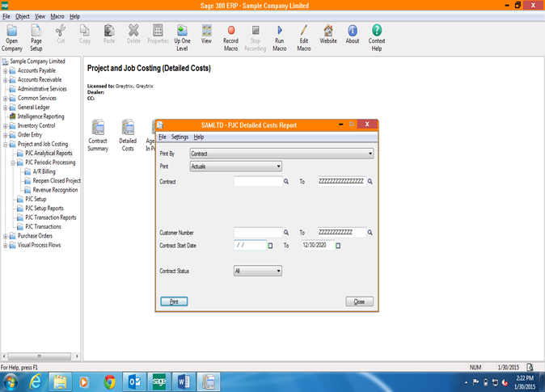
Task: Expand the Accounts Receivable tree node
Action: coord(5,80)
